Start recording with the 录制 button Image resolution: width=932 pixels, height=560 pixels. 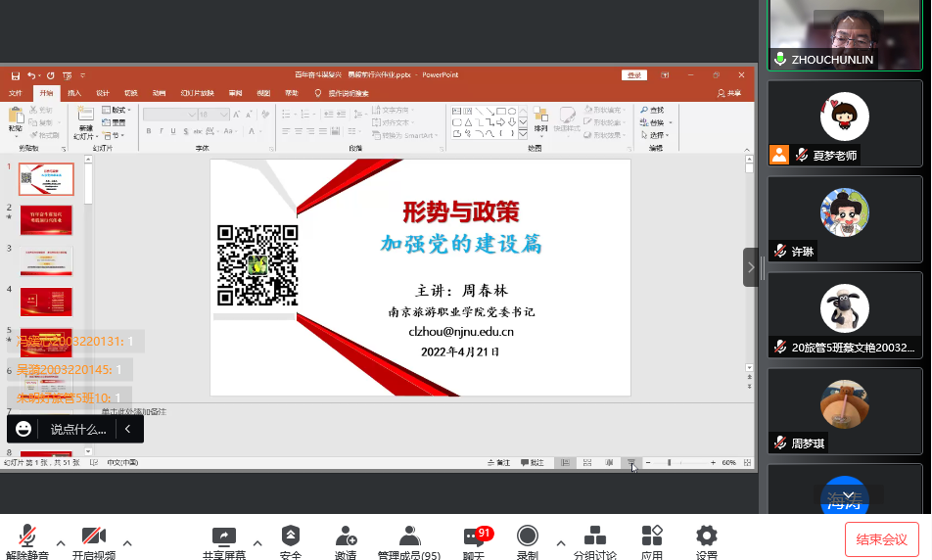(528, 536)
